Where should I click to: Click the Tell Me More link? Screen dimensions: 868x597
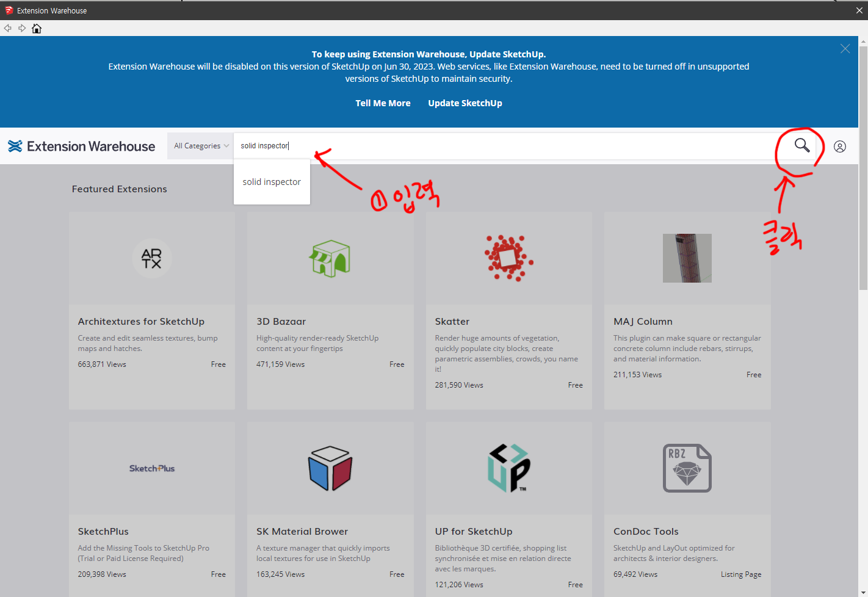(383, 103)
